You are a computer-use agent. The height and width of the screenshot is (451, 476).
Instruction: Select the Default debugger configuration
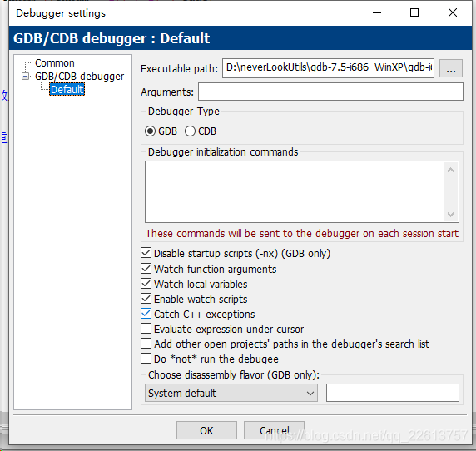(67, 90)
